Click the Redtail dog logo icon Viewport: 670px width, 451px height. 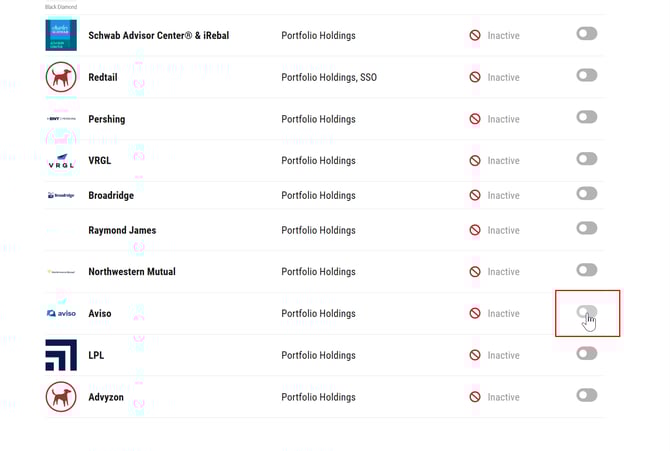click(x=61, y=77)
